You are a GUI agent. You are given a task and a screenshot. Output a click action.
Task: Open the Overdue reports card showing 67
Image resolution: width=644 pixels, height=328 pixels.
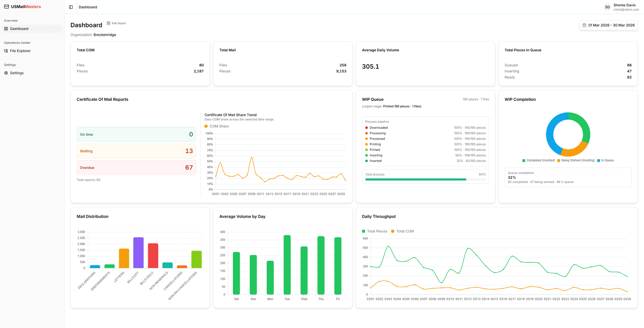click(x=136, y=168)
